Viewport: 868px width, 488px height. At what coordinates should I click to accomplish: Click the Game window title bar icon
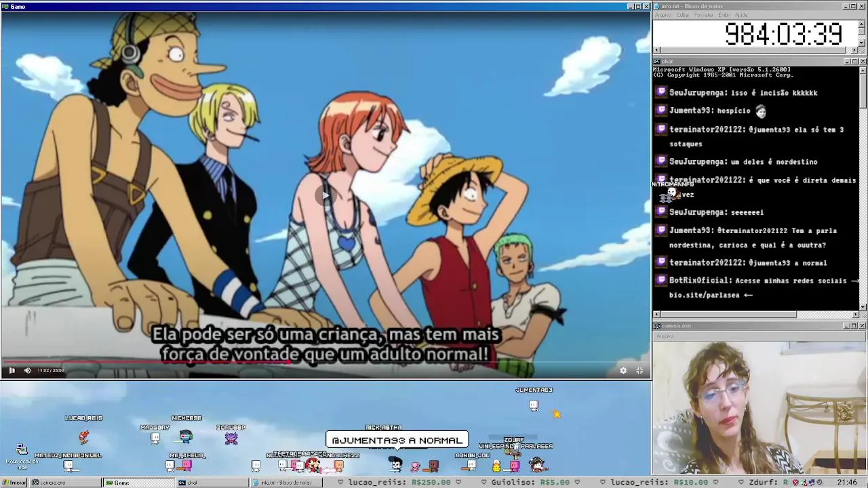(5, 6)
